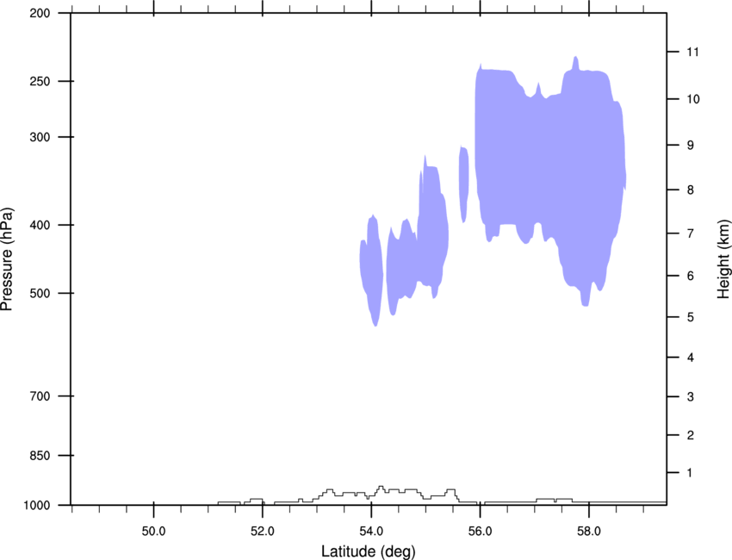
Task: Click the 'Latitude (deg)' axis title
Action: coord(368,551)
